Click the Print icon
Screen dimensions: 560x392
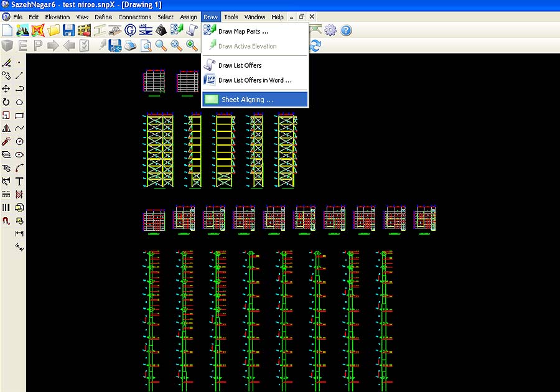point(131,45)
